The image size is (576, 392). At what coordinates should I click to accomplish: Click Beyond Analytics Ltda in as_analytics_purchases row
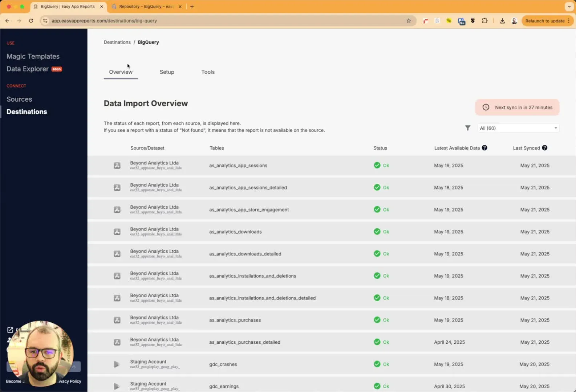[x=154, y=318]
